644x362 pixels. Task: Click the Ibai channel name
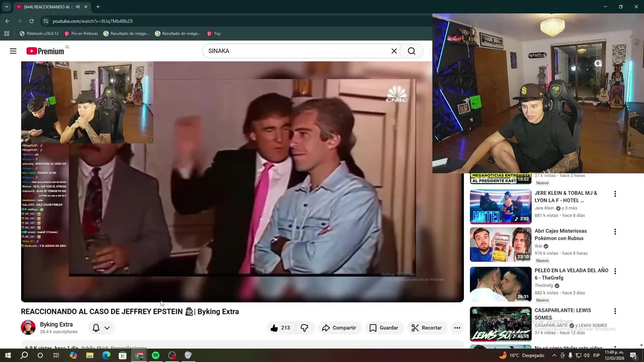click(538, 246)
